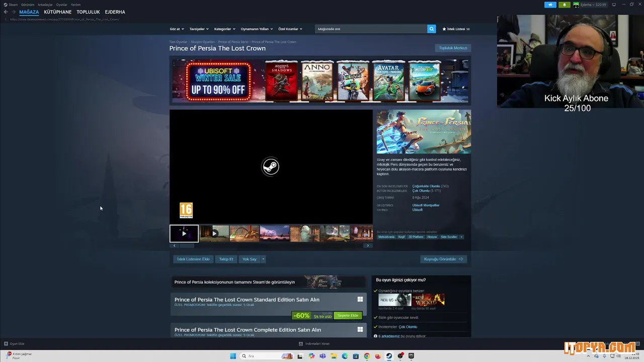Open the Oyunlar menu

[x=61, y=5]
